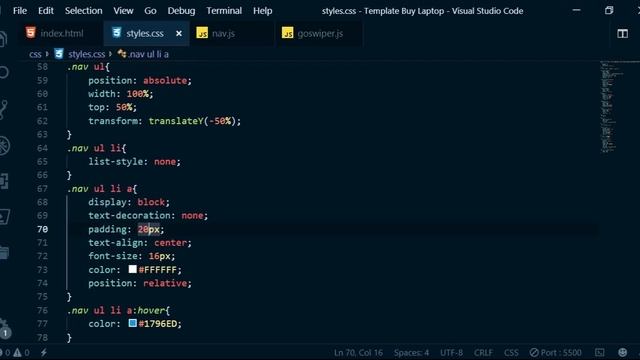Click the CSS icon on styles.css tab
The image size is (640, 360).
click(x=117, y=33)
